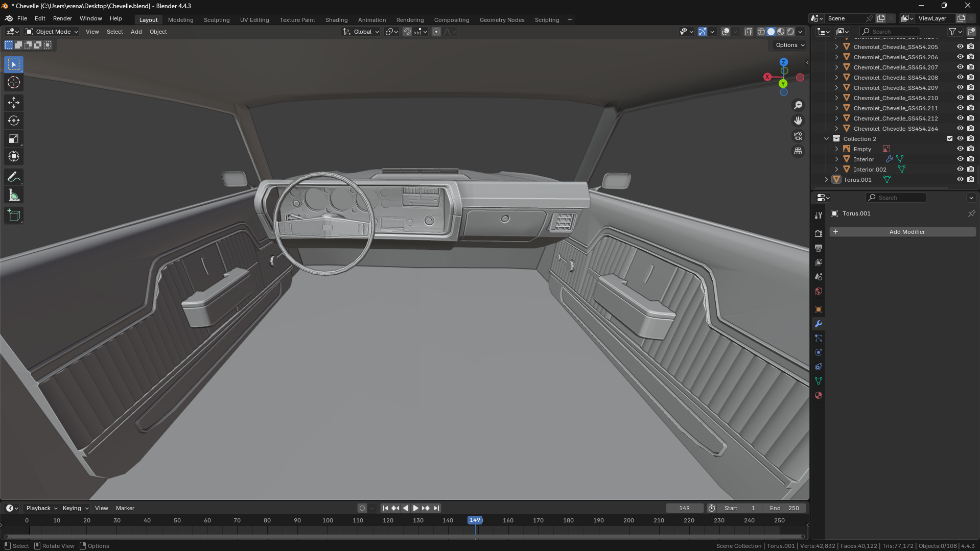980x551 pixels.
Task: Hide Interior.002 in viewport
Action: (960, 170)
